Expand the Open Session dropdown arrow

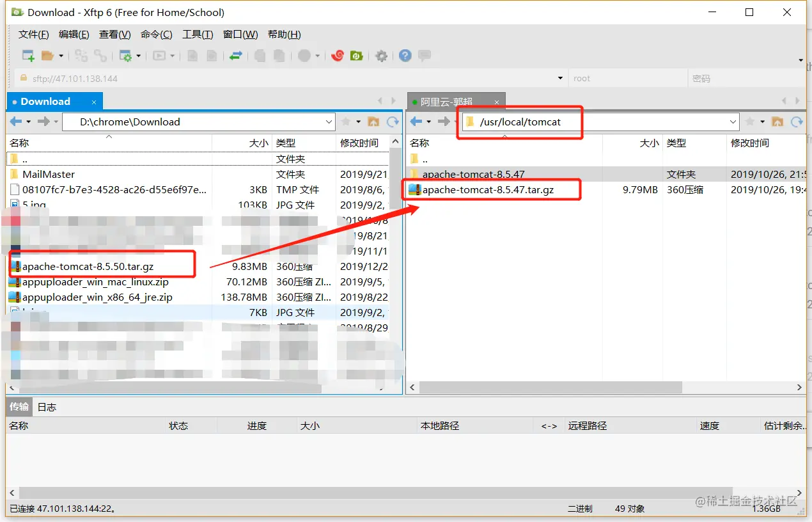click(61, 56)
